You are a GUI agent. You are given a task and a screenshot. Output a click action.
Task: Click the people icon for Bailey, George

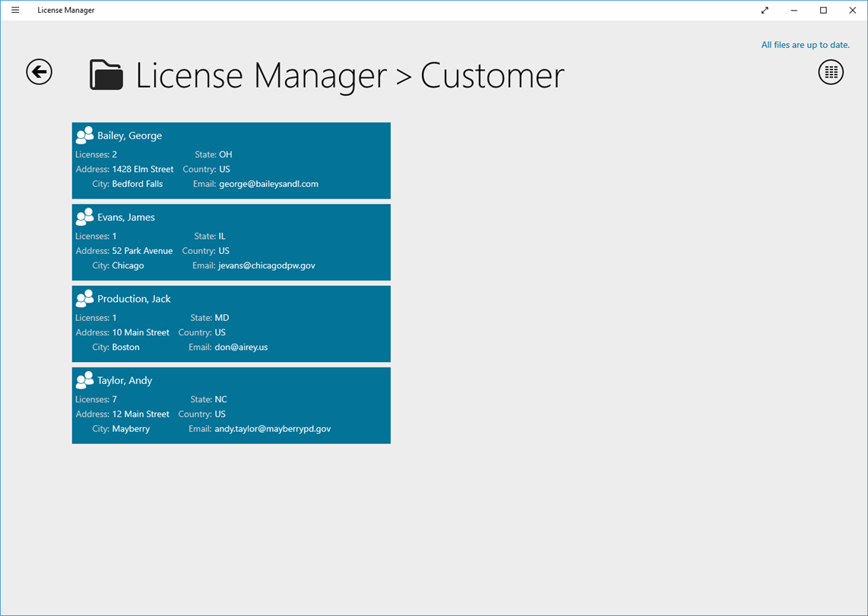84,135
